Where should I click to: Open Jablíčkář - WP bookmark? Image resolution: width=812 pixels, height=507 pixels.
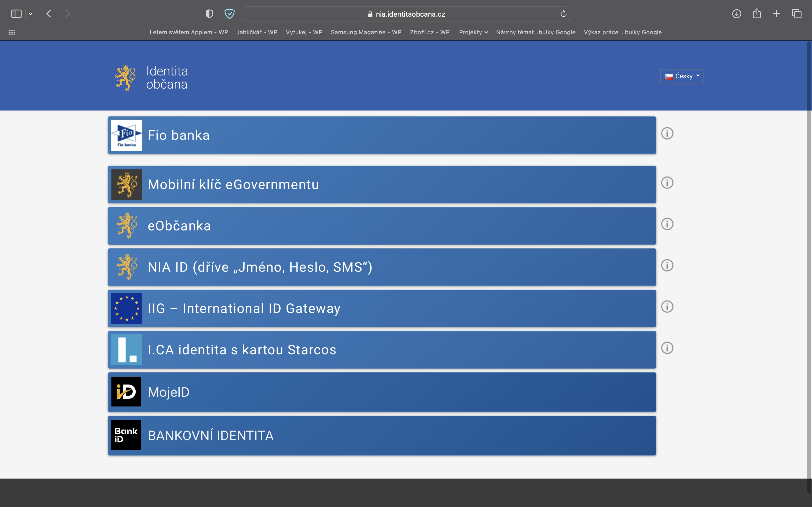[257, 32]
